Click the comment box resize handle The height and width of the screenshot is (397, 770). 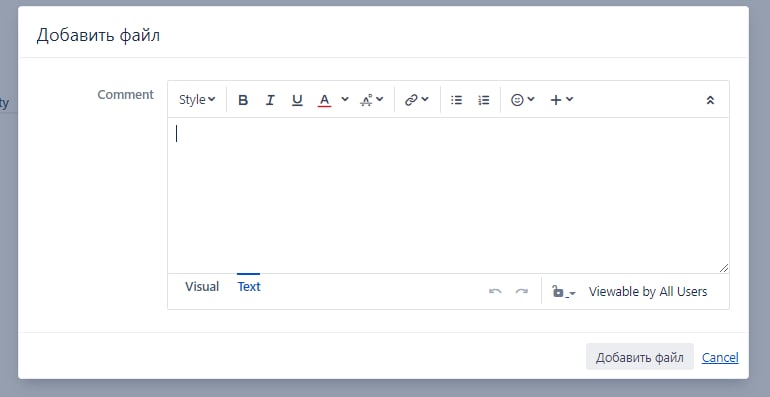(x=724, y=268)
